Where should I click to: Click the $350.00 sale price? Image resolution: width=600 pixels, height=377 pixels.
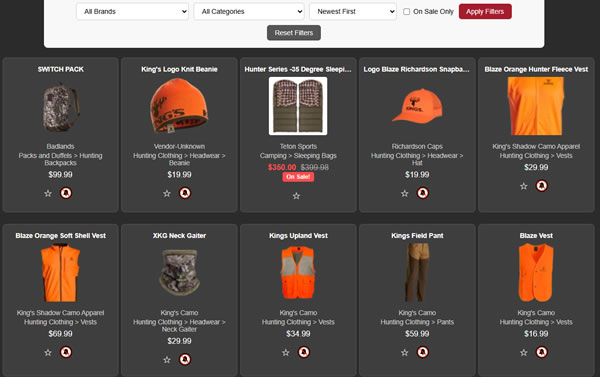[282, 167]
